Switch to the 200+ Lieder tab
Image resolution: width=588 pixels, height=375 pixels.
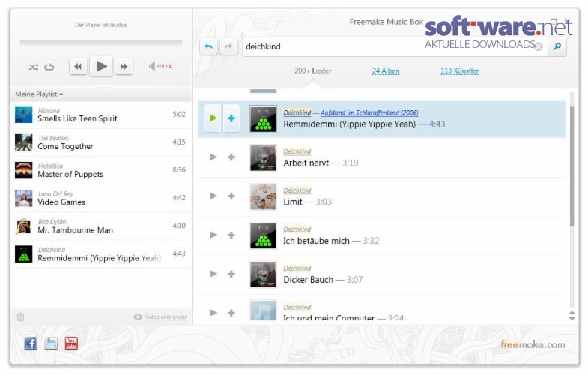click(x=313, y=70)
